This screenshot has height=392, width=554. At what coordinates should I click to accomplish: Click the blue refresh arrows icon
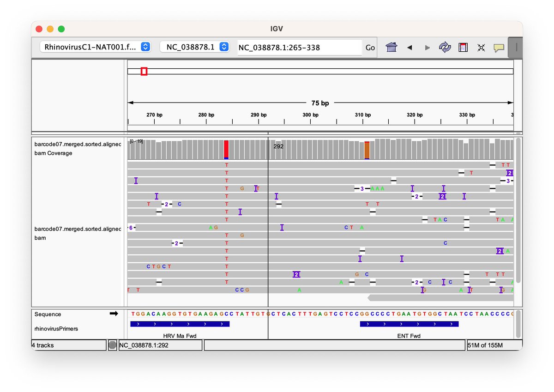445,47
